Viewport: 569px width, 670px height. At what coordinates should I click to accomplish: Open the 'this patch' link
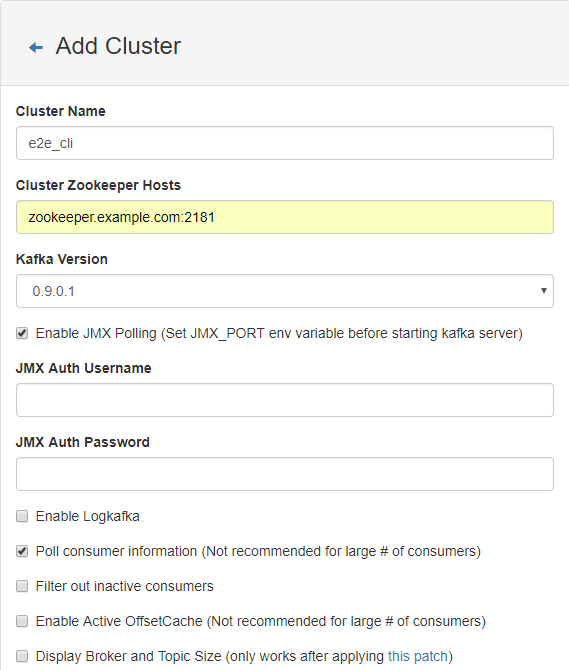(x=418, y=656)
